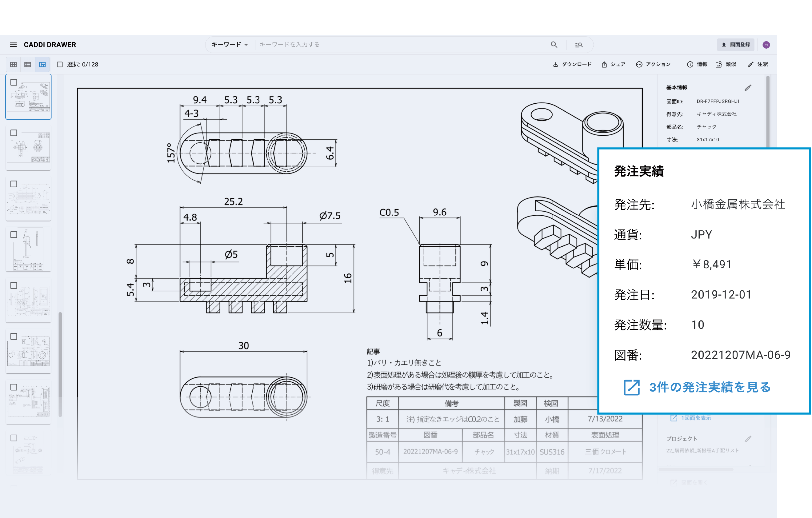Viewport: 812px width, 518px height.
Task: Click the external-link icon by 3件の発注実績を見る
Action: (x=631, y=387)
